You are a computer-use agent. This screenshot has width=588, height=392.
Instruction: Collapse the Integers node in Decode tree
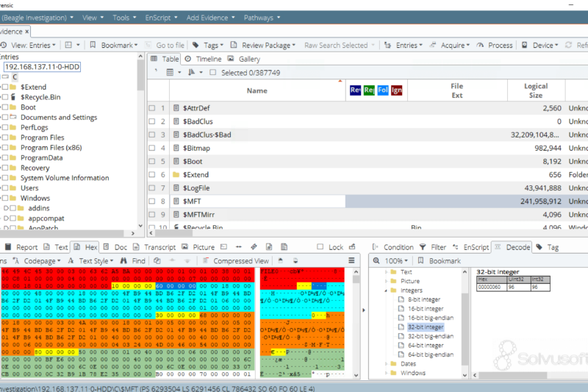pyautogui.click(x=386, y=291)
